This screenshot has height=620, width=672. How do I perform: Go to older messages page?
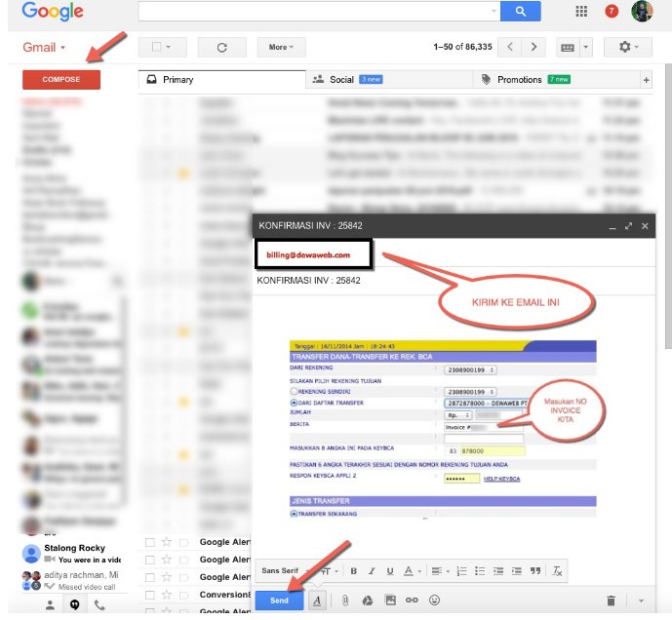click(x=534, y=47)
